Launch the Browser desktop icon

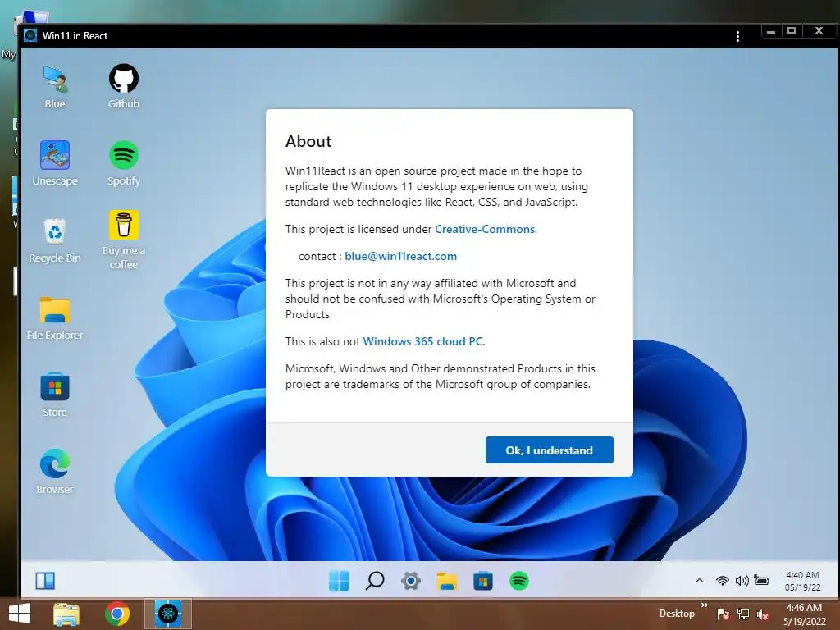[55, 472]
